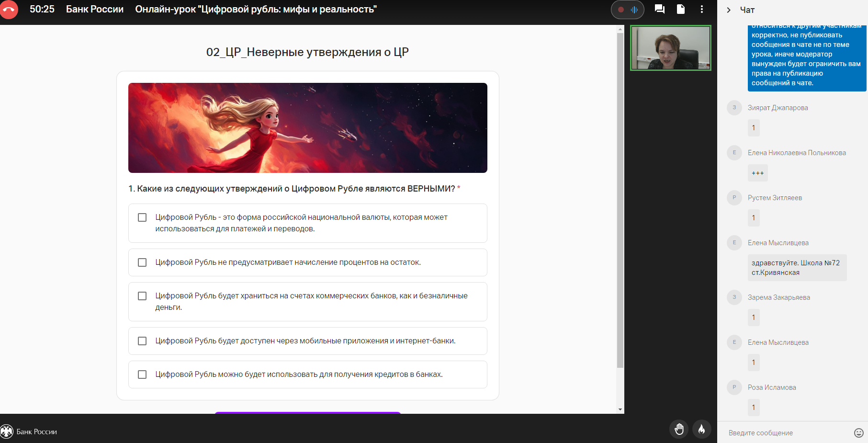This screenshot has height=443, width=868.
Task: Check the option about счетах коммерческих банков
Action: coord(142,296)
